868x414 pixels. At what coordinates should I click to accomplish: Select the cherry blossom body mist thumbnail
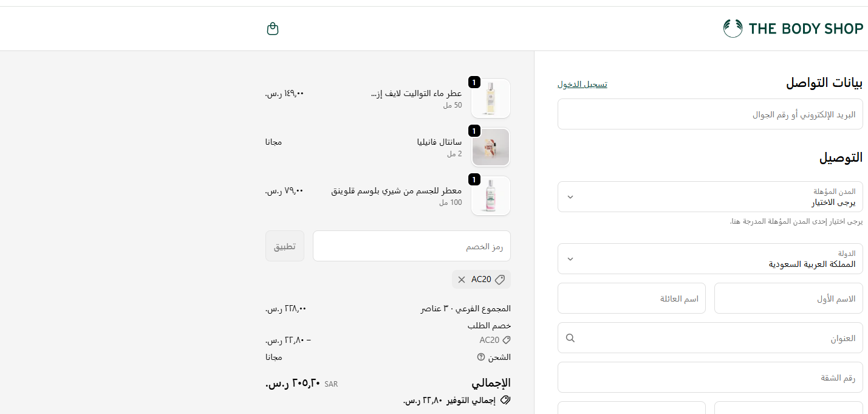click(x=490, y=195)
